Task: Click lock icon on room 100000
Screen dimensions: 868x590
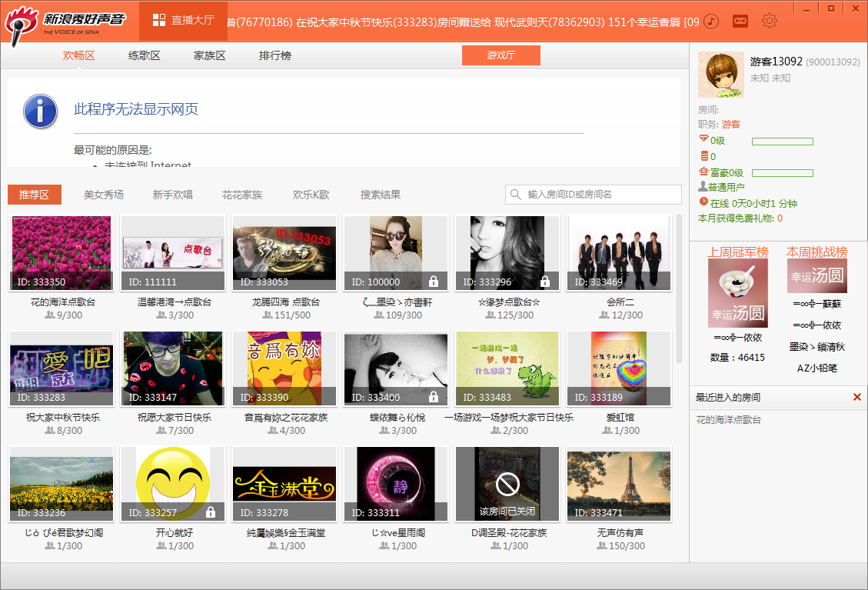Action: click(x=434, y=282)
